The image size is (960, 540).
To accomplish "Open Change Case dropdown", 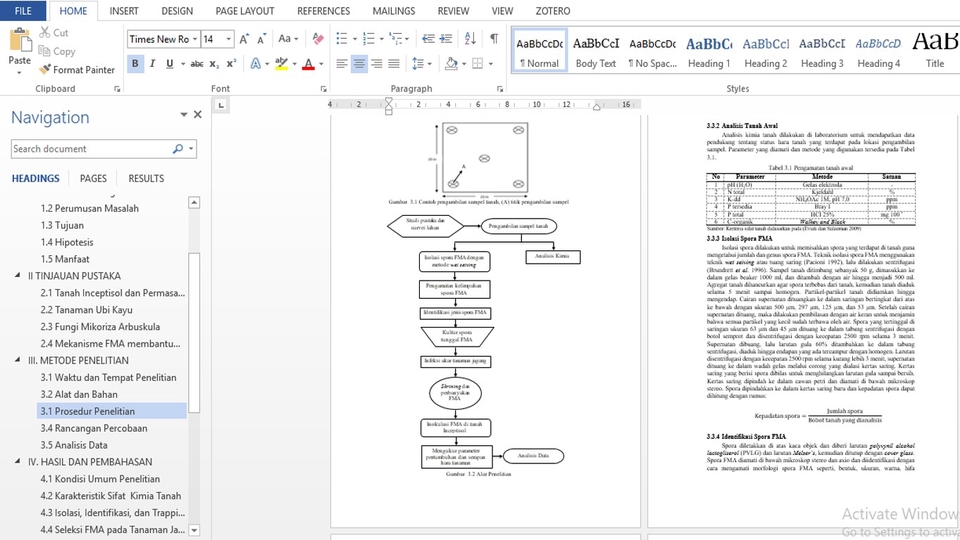I will click(288, 39).
